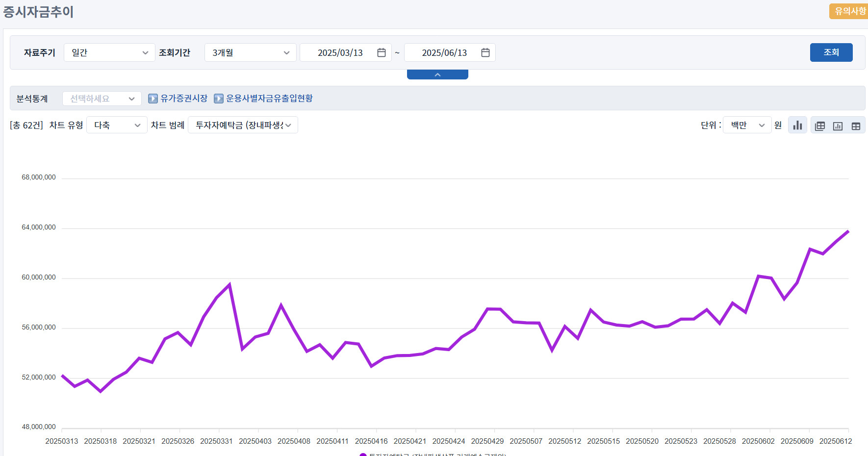Image resolution: width=868 pixels, height=456 pixels.
Task: Open the start date calendar picker icon
Action: pyautogui.click(x=381, y=52)
